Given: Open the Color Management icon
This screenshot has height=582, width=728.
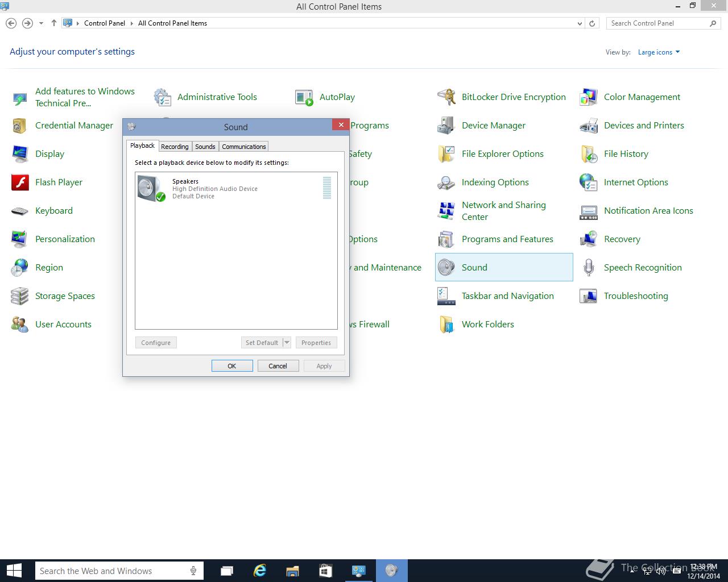Looking at the screenshot, I should coord(589,97).
